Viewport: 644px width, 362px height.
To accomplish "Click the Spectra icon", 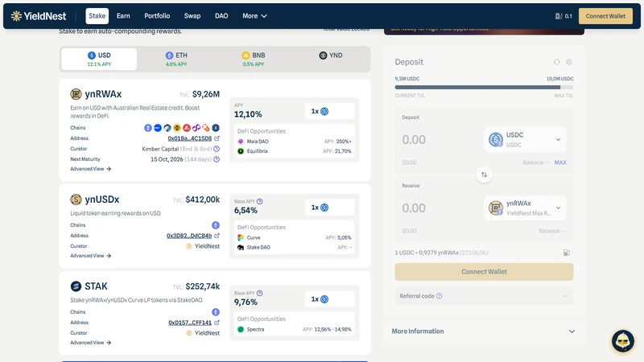I will point(241,329).
